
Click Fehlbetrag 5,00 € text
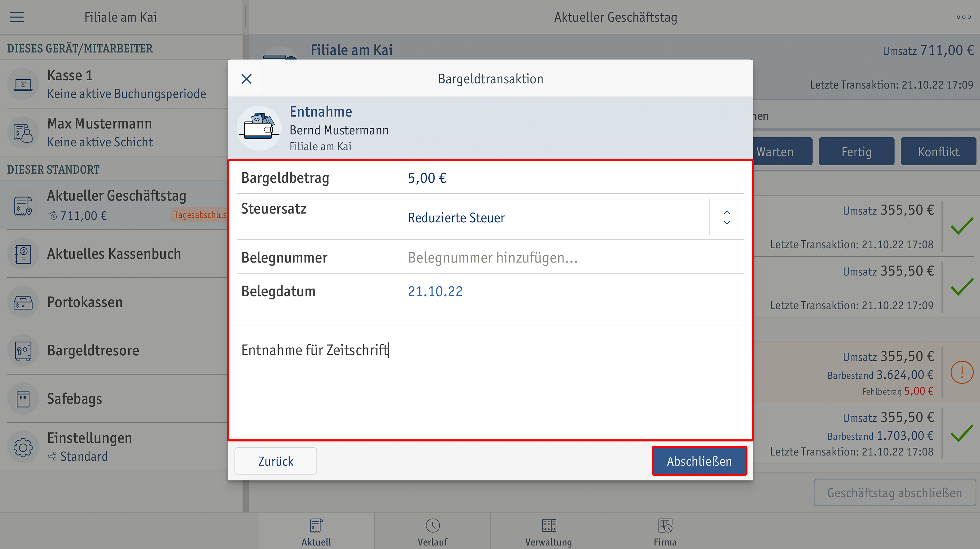point(897,391)
